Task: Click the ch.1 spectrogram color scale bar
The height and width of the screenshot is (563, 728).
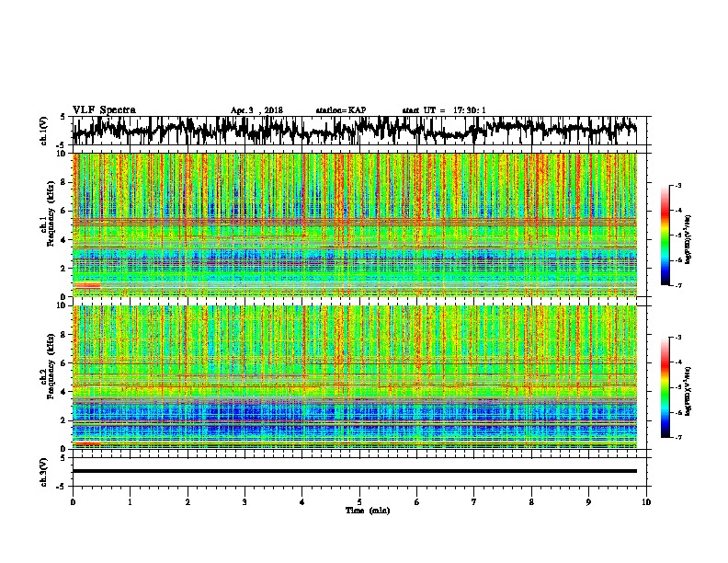Action: tap(665, 236)
